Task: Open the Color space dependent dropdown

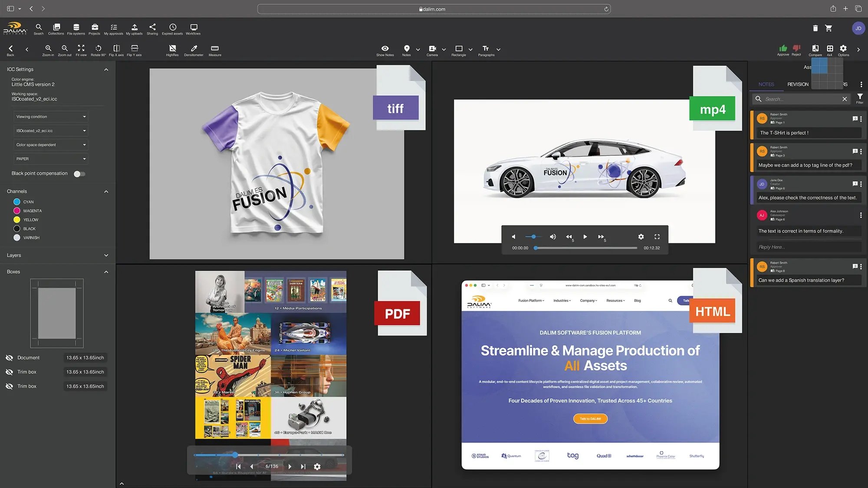Action: tap(51, 145)
